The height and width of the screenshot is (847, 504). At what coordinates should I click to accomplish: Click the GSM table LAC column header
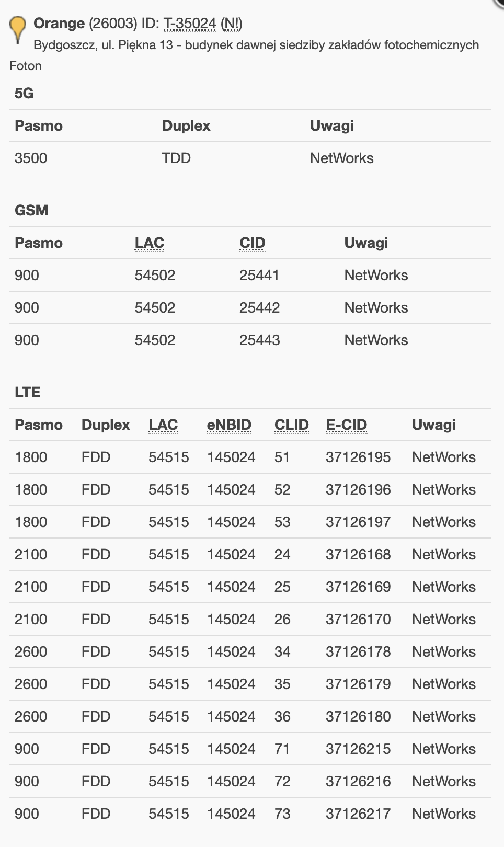point(150,243)
